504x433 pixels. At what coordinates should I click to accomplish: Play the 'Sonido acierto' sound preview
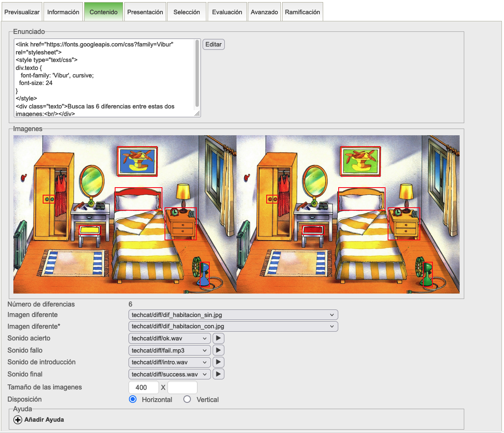click(x=219, y=338)
